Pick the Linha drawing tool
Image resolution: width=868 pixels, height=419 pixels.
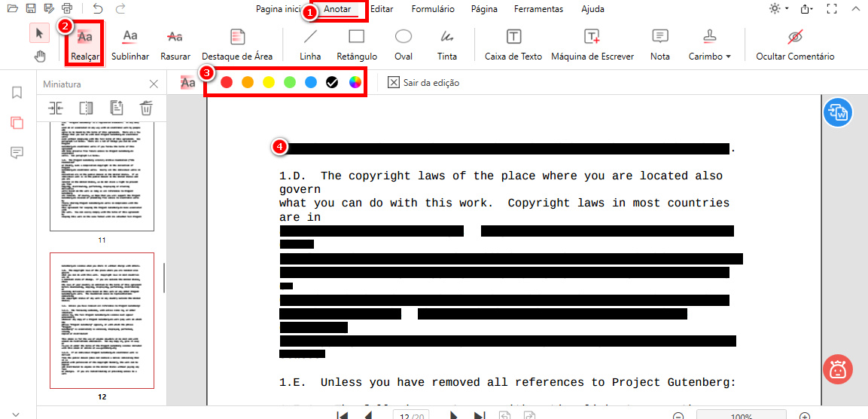point(310,44)
